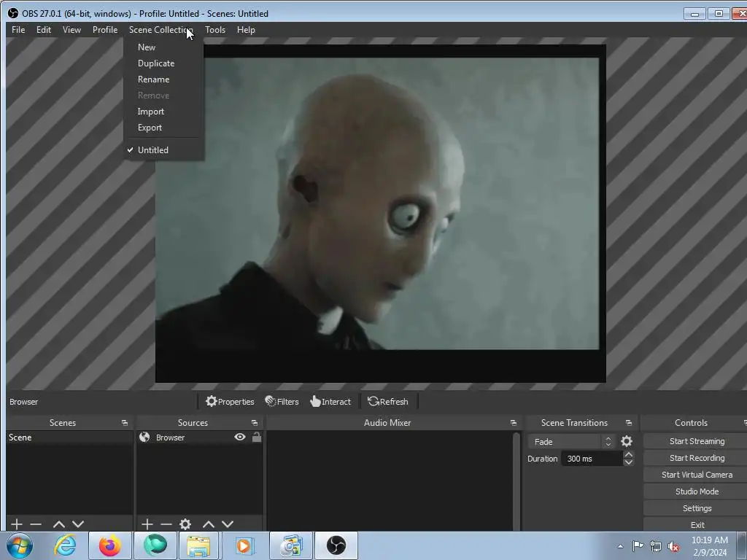Enable Studio Mode
747x560 pixels.
[697, 491]
